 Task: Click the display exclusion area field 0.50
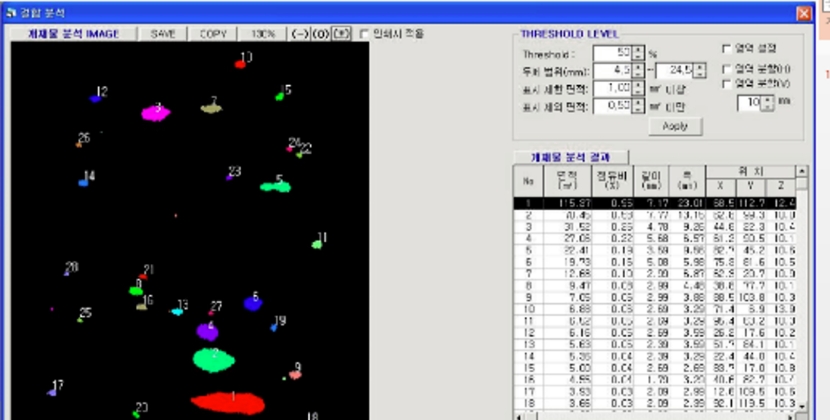[x=613, y=106]
